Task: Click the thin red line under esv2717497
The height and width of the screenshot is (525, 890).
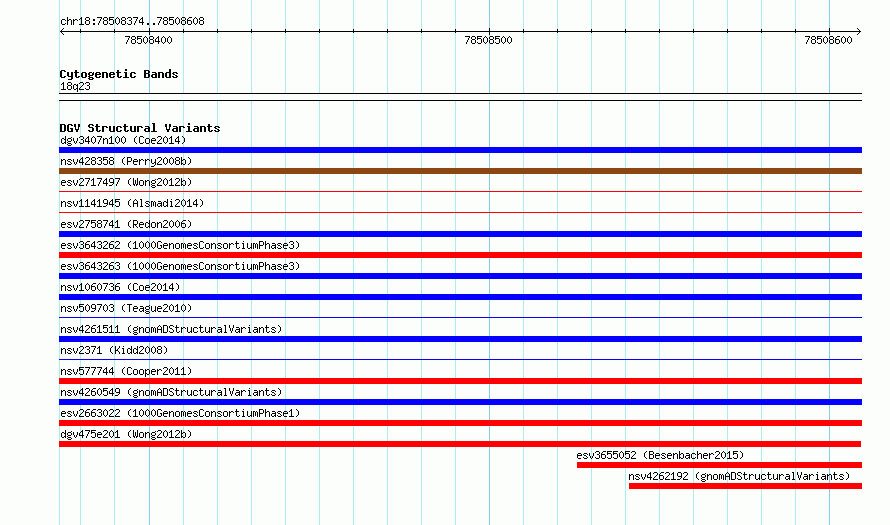Action: [460, 192]
